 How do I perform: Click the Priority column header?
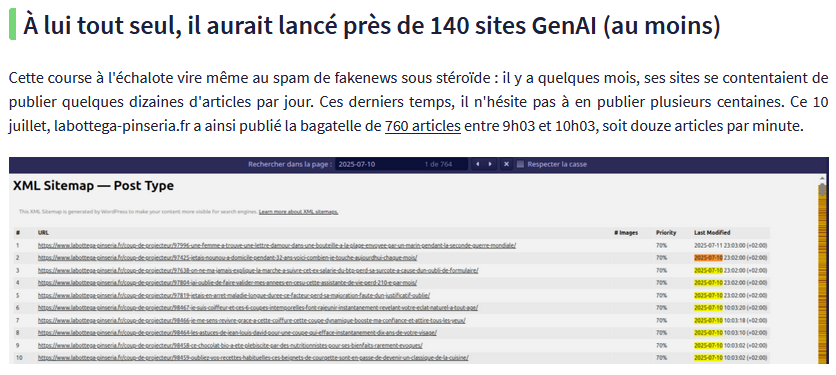tap(666, 233)
